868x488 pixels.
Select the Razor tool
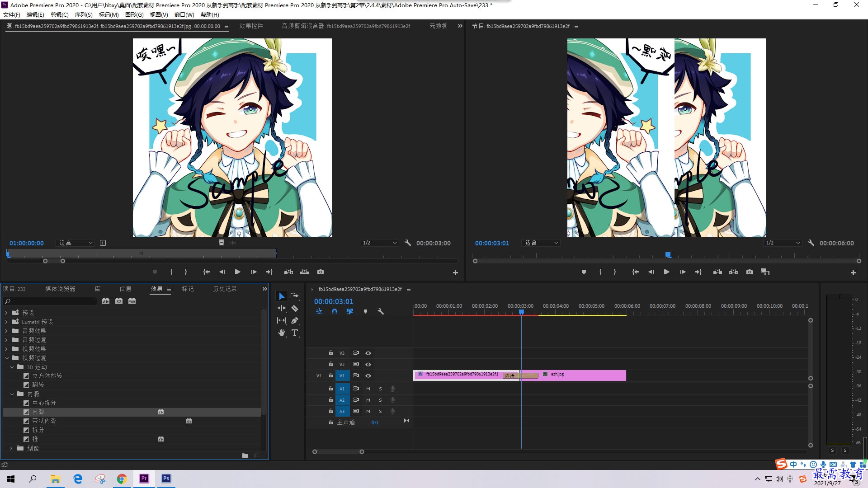tap(295, 308)
